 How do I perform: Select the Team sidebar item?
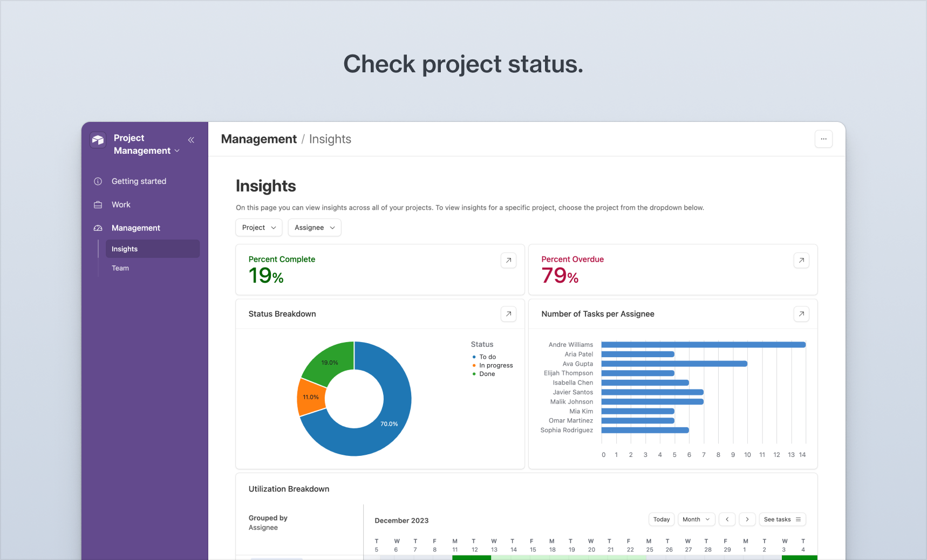(x=120, y=268)
